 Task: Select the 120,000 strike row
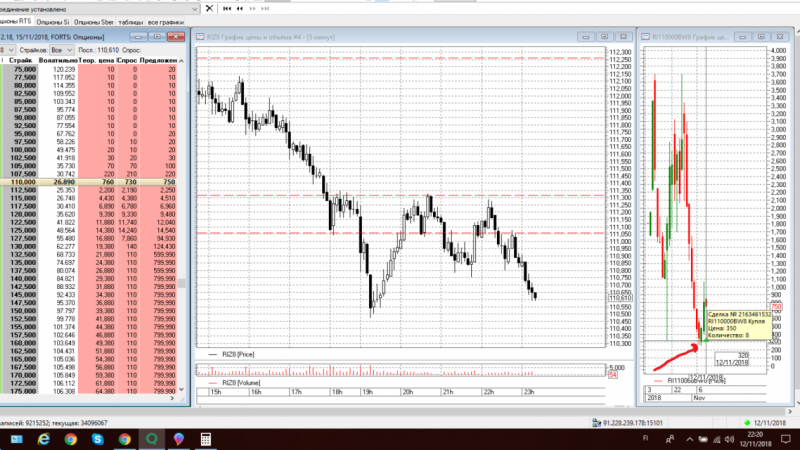click(x=91, y=214)
